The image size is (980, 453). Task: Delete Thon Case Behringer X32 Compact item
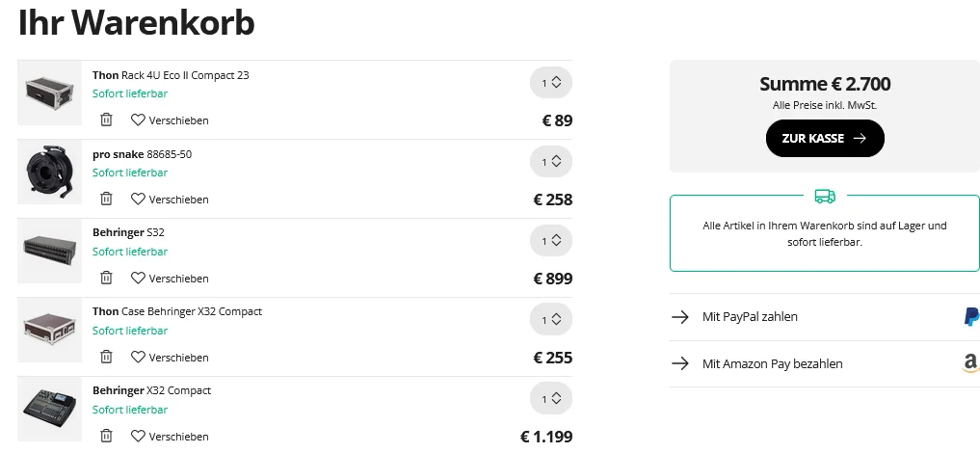(106, 358)
